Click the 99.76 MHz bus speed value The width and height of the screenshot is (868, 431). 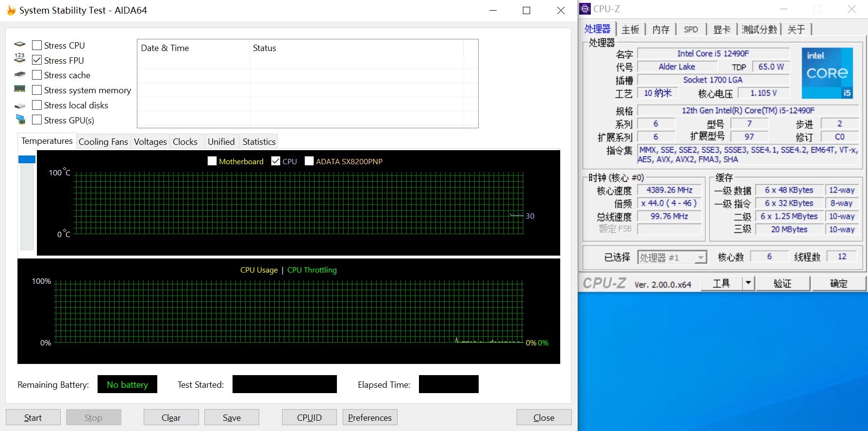(x=669, y=216)
